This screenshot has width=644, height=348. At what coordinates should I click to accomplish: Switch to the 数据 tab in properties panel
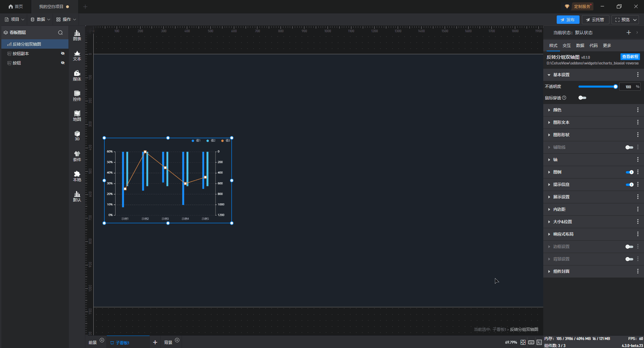coord(580,46)
